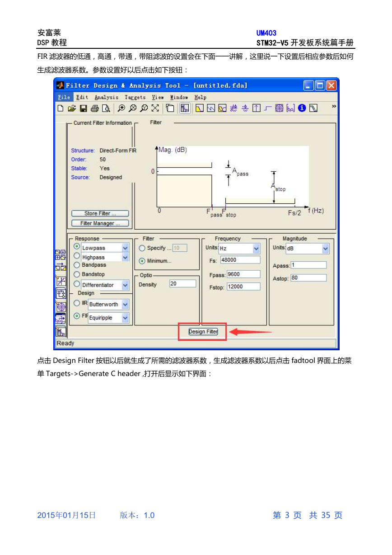
Task: Click the Restore full view icon
Action: click(x=155, y=108)
